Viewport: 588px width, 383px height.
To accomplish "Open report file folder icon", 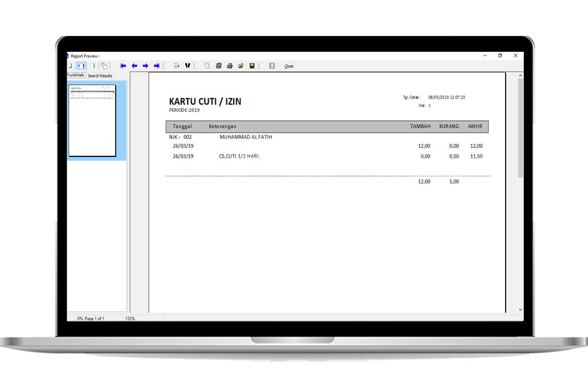I will click(x=241, y=66).
